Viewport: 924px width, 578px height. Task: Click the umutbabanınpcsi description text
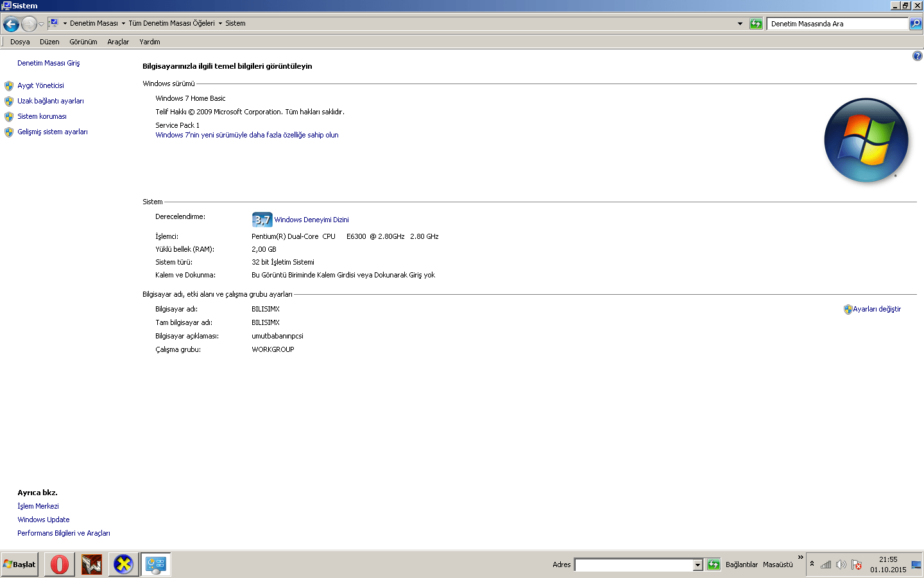point(277,336)
